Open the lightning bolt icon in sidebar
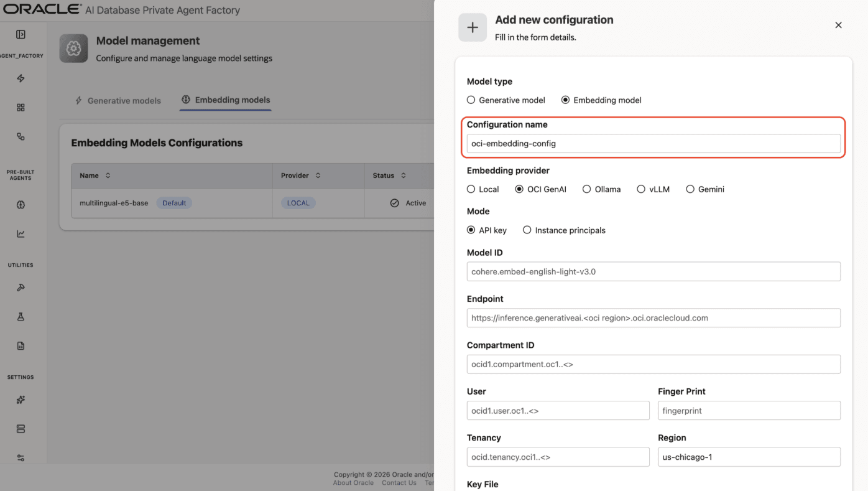Image resolution: width=868 pixels, height=491 pixels. [21, 78]
